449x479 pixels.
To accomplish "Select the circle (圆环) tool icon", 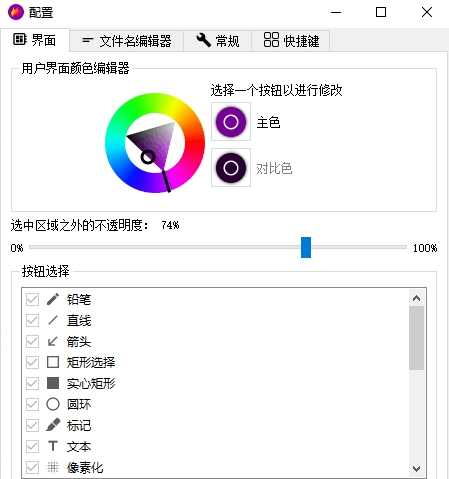I will coord(53,404).
